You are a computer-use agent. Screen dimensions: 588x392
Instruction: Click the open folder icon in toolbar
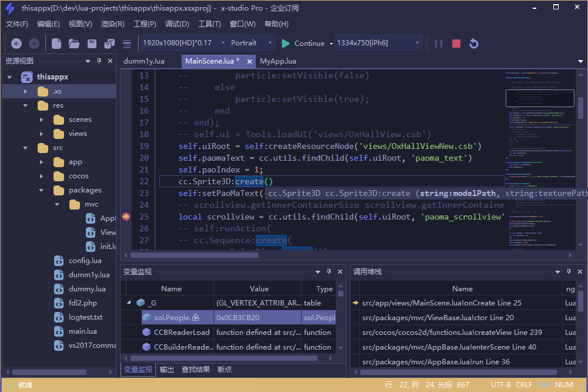[x=74, y=44]
